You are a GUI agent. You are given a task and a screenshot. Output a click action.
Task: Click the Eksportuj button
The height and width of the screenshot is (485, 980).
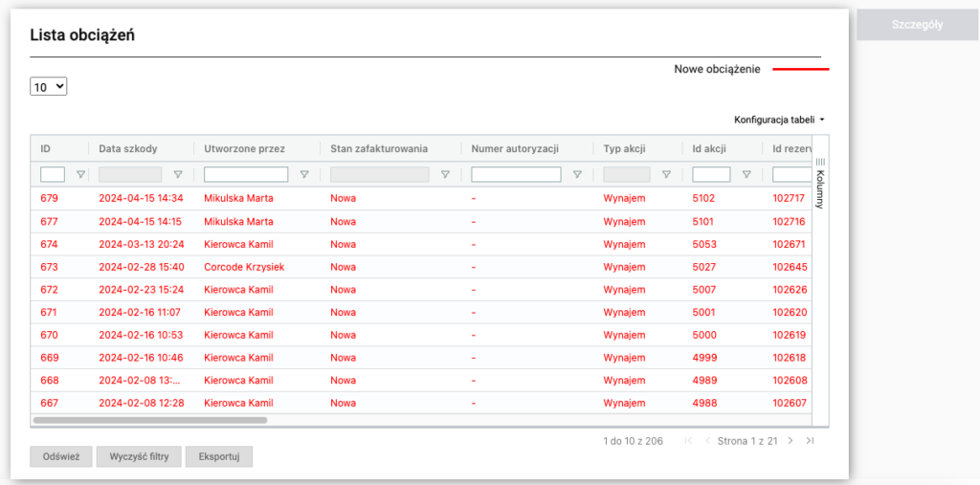click(x=219, y=457)
